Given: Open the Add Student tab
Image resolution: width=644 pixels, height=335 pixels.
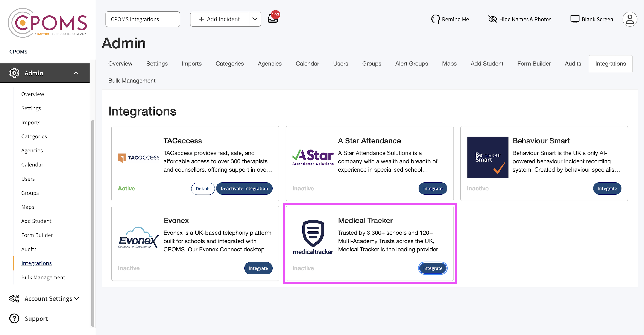Looking at the screenshot, I should coord(487,64).
